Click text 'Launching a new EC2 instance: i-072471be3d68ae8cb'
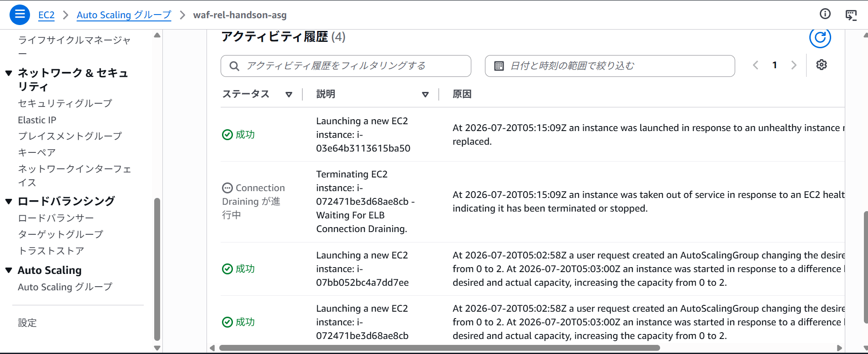 [363, 322]
